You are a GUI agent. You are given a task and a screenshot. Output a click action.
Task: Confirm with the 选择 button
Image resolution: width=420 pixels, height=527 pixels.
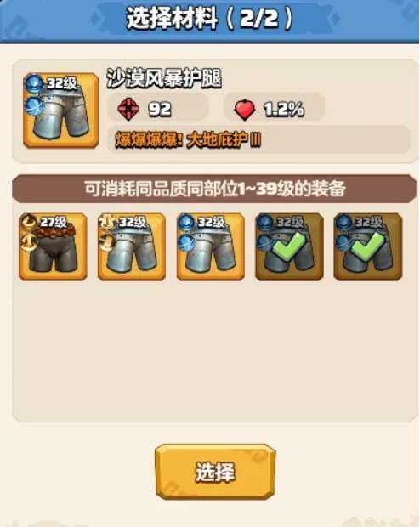pyautogui.click(x=215, y=472)
